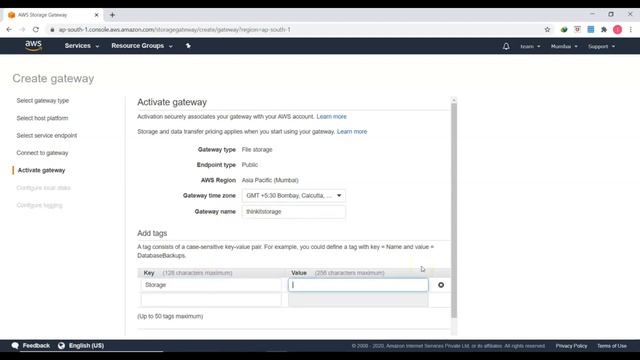
Task: Click the 'File storage' gateway type value
Action: [x=257, y=150]
